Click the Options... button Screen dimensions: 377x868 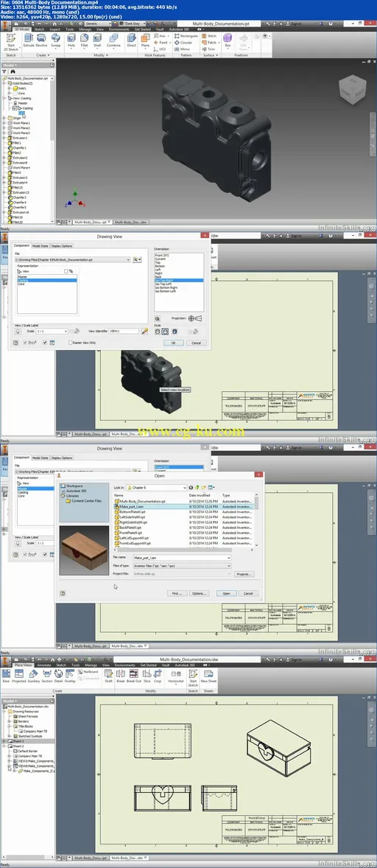[x=199, y=593]
